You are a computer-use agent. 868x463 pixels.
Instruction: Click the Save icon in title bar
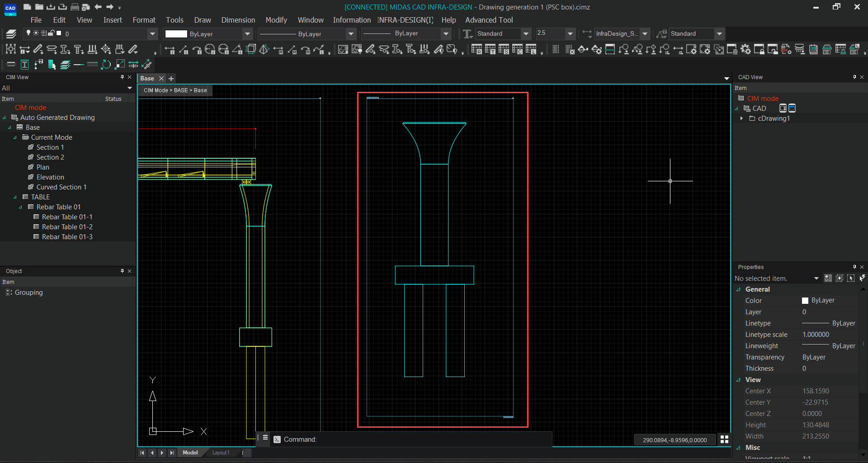pyautogui.click(x=51, y=7)
